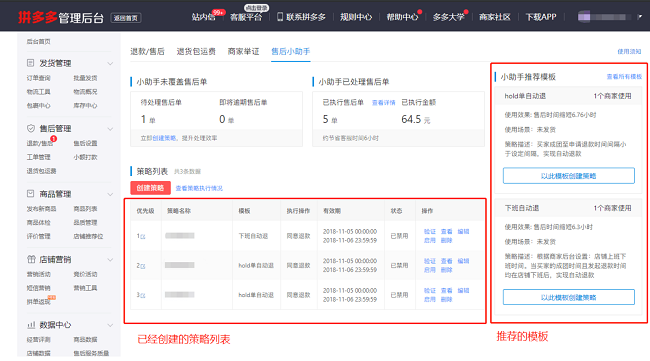Viewport: 650px width, 361px height.
Task: Open 批量发货 in the sidebar
Action: (x=85, y=78)
